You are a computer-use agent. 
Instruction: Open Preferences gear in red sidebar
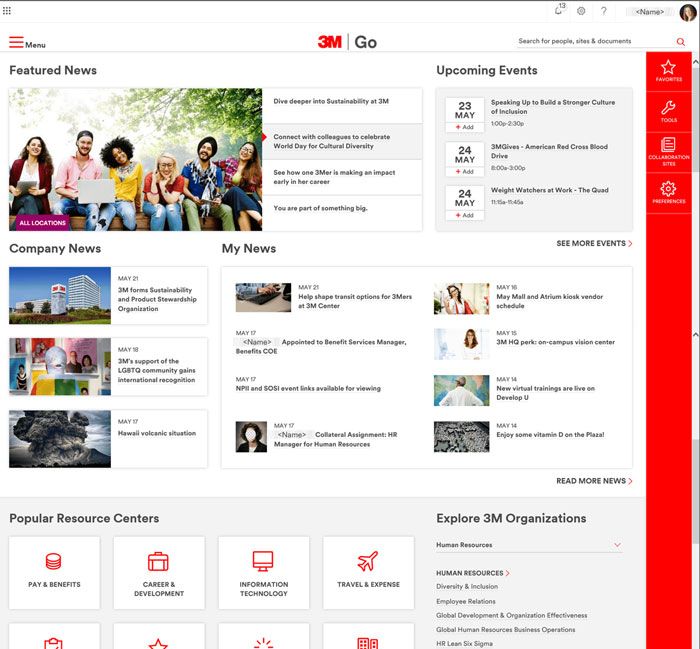(x=668, y=193)
